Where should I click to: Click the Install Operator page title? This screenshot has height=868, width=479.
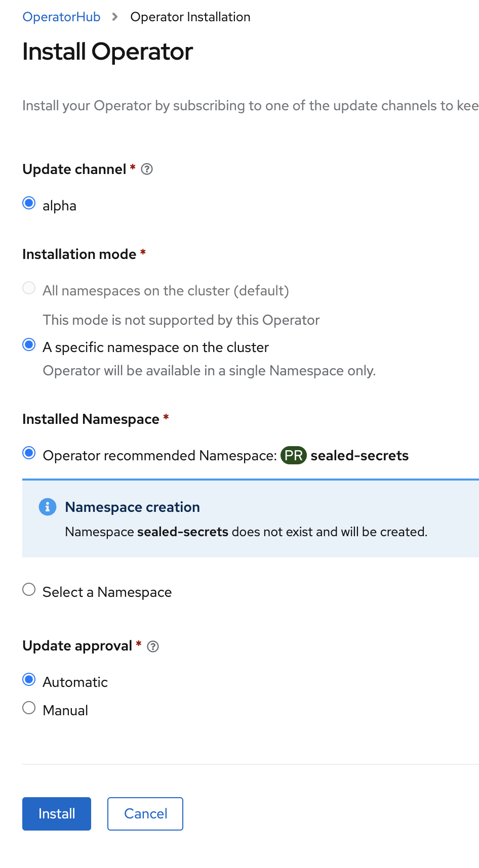pyautogui.click(x=107, y=51)
